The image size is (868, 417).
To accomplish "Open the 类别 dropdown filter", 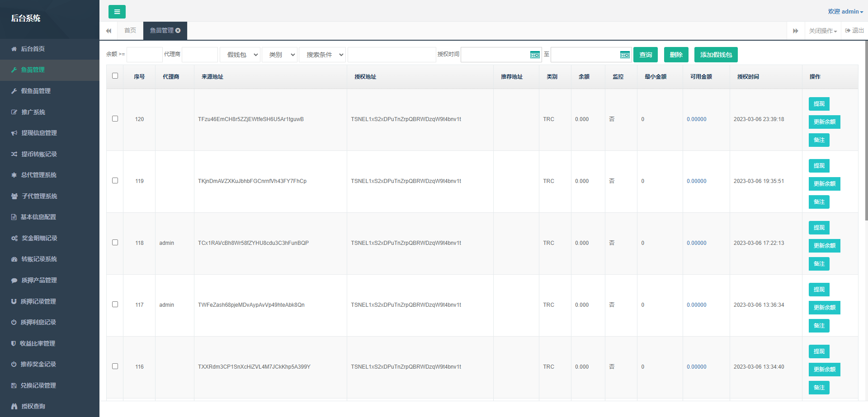I will 279,55.
